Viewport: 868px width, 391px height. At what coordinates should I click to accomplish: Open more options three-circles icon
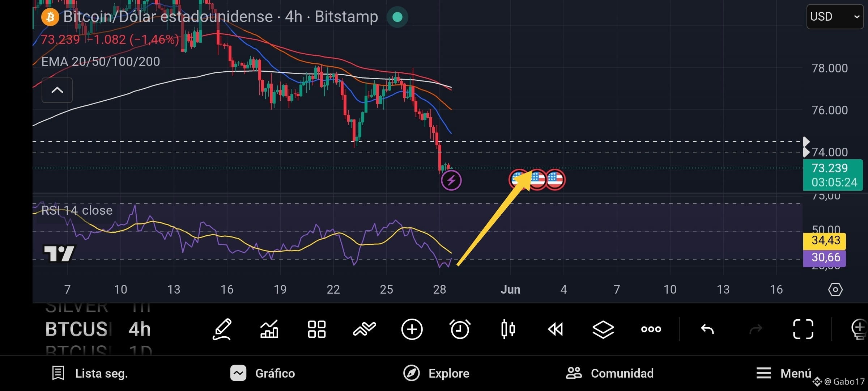(x=651, y=329)
